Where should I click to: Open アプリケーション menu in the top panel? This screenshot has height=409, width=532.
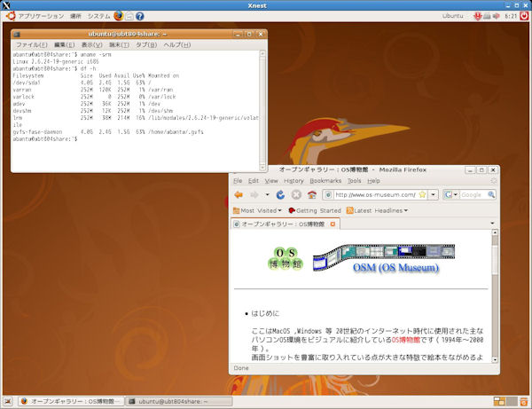click(41, 16)
